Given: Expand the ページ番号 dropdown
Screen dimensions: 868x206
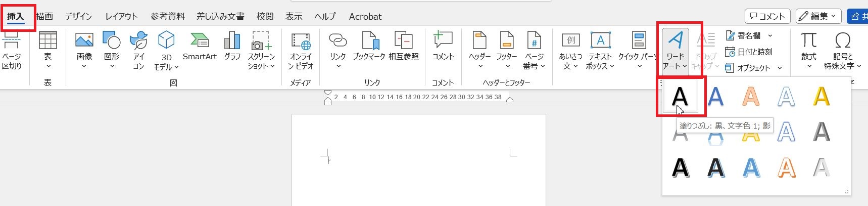Looking at the screenshot, I should pyautogui.click(x=543, y=66).
